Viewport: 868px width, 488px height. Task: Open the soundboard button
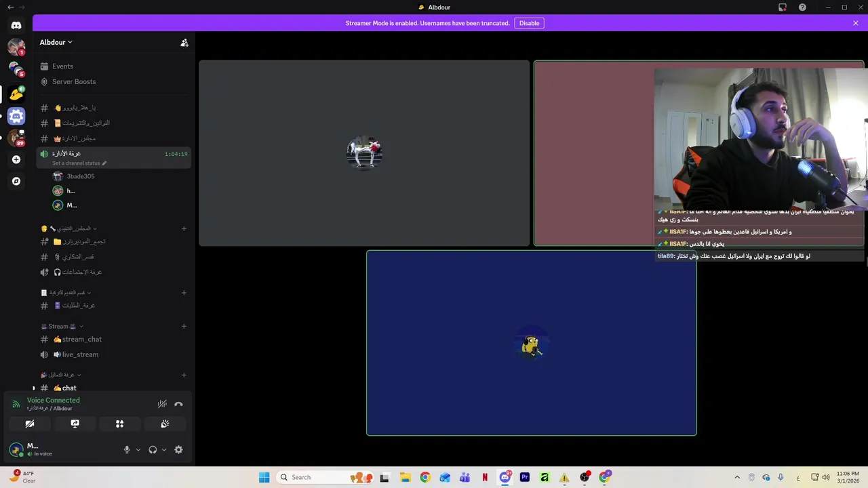coord(165,424)
